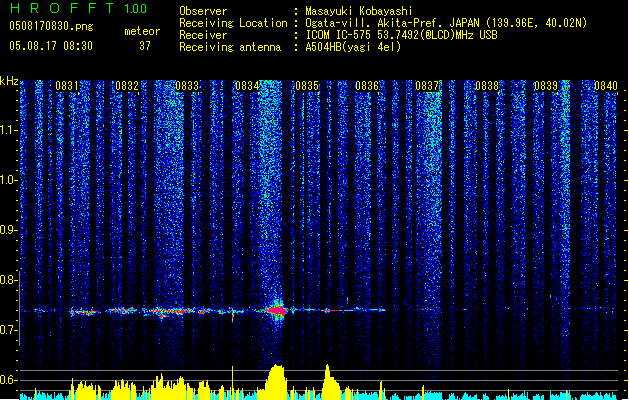Click the 0831 time marker

click(67, 86)
